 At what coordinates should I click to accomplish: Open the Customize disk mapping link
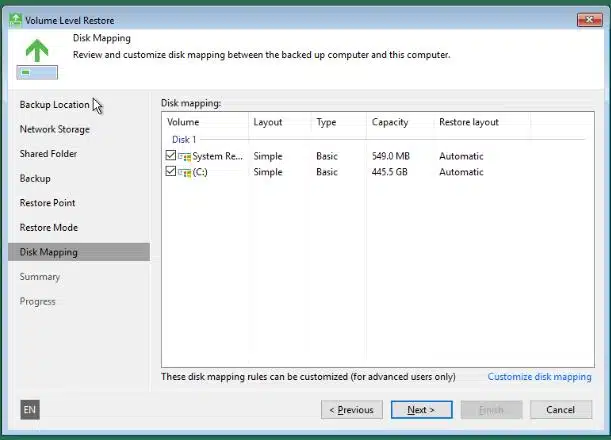tap(539, 377)
